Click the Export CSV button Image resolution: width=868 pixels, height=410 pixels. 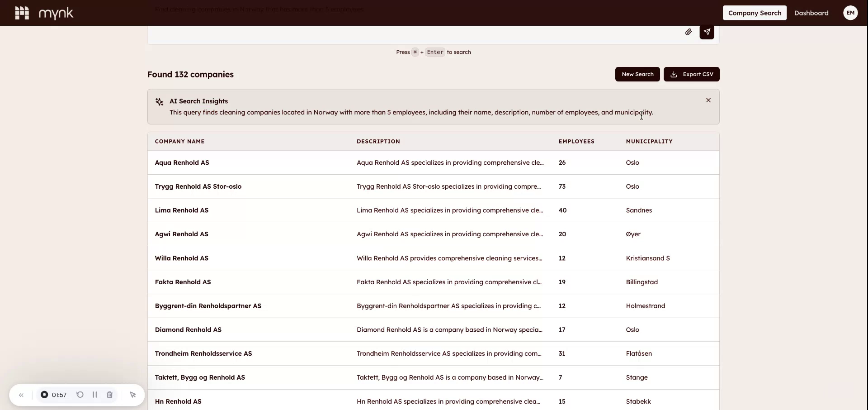click(692, 74)
